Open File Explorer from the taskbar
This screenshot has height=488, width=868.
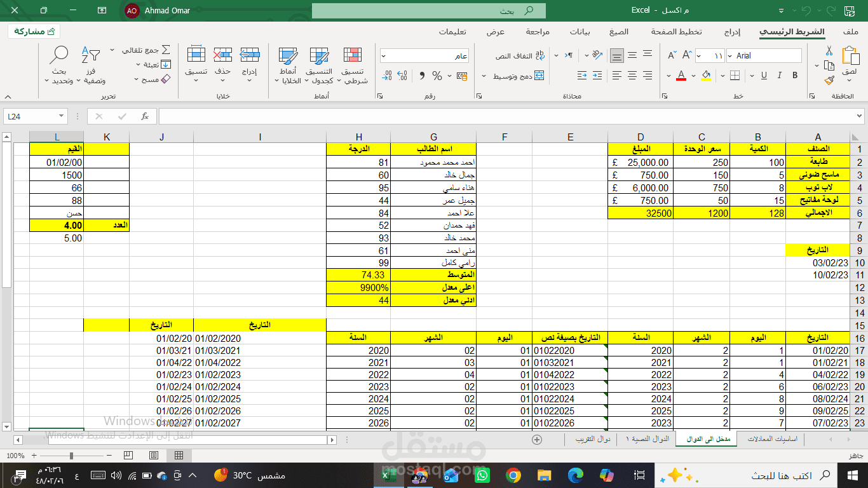pos(545,475)
